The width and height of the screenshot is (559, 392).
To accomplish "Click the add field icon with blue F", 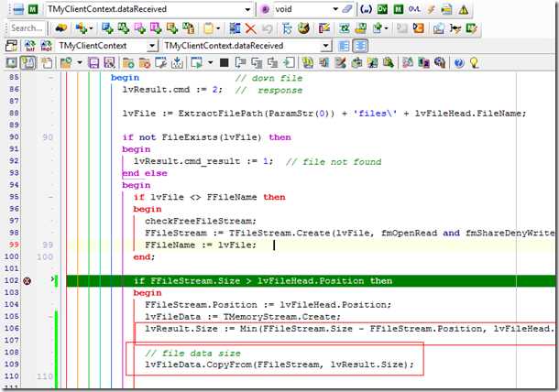I will tap(107, 28).
